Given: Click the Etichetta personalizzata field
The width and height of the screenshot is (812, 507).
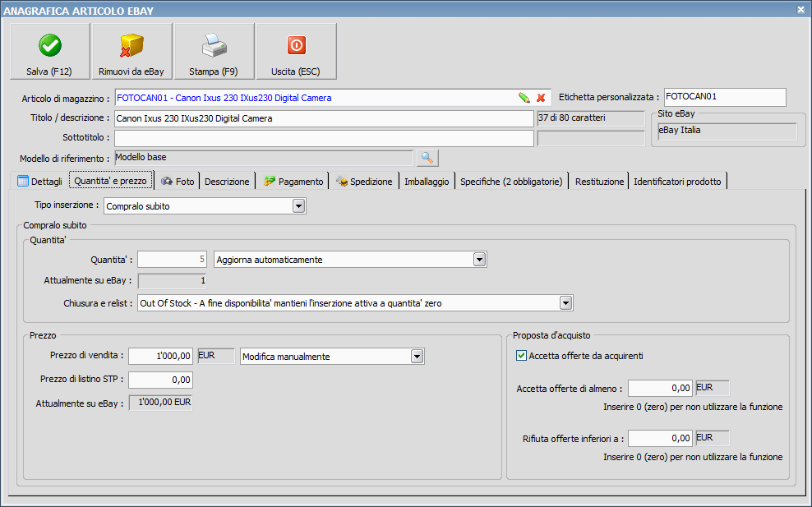Looking at the screenshot, I should coord(725,97).
